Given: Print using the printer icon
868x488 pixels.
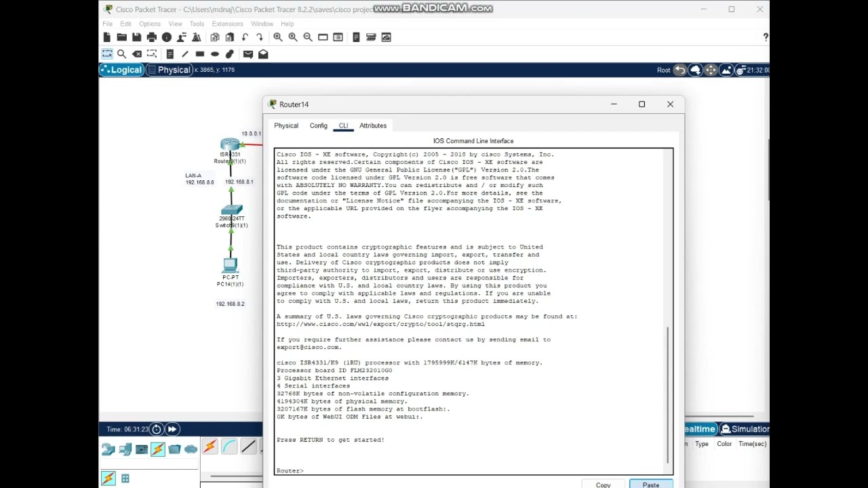Looking at the screenshot, I should 152,37.
